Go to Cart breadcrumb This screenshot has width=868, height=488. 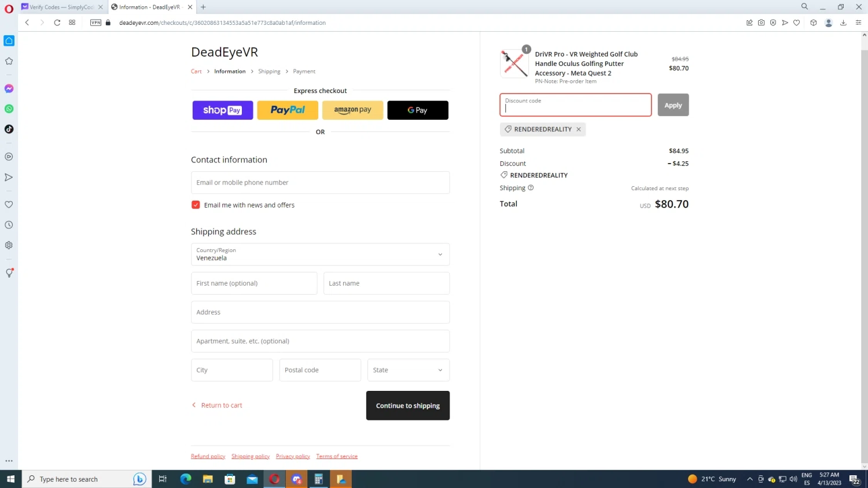[x=196, y=72]
